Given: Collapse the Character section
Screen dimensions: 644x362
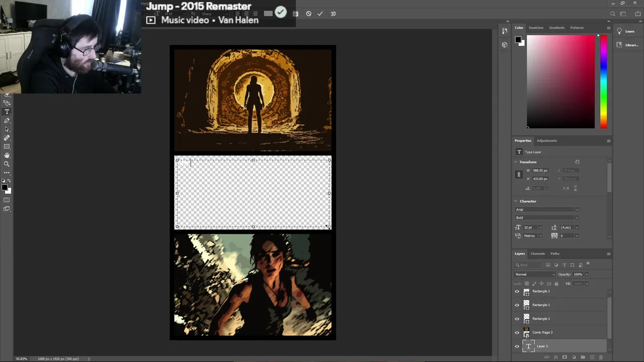Looking at the screenshot, I should click(x=516, y=201).
